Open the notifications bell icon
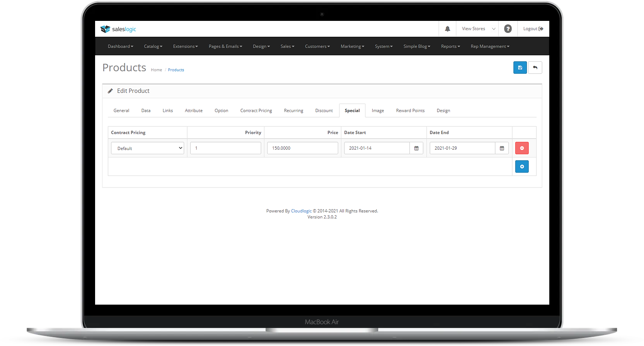The width and height of the screenshot is (644, 346). 448,29
